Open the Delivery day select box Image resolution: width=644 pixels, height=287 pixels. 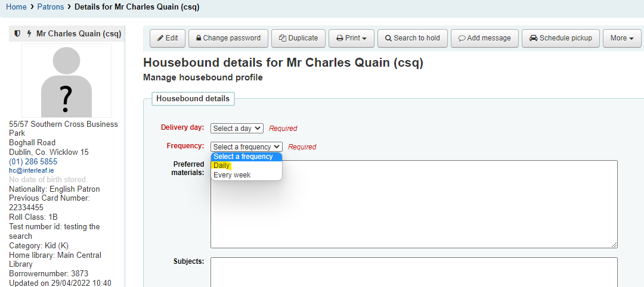click(237, 128)
